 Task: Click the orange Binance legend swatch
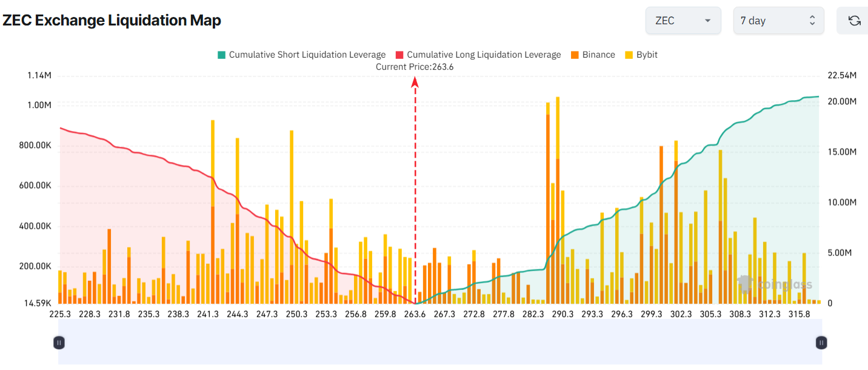tap(574, 55)
